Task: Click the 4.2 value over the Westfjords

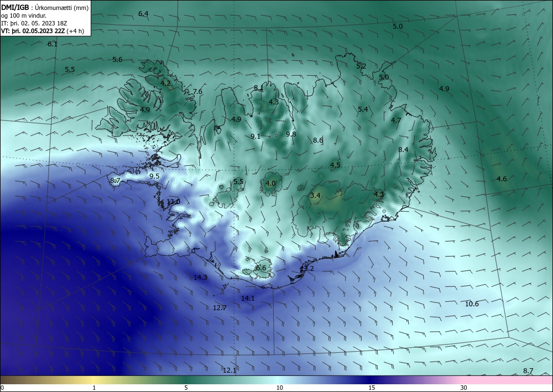Action: [165, 83]
